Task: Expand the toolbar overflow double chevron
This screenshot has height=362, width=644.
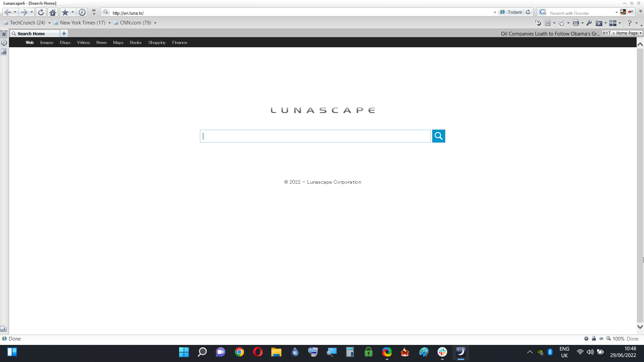Action: [x=94, y=12]
